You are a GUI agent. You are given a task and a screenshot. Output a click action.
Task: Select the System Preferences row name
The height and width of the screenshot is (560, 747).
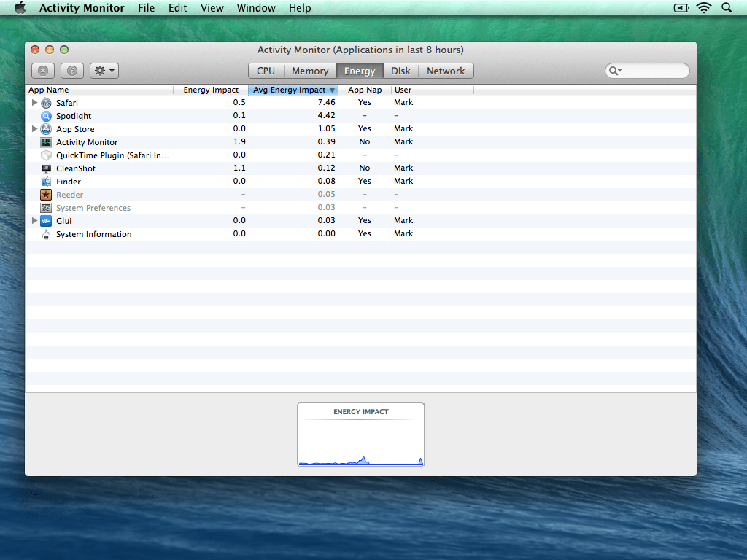click(93, 208)
